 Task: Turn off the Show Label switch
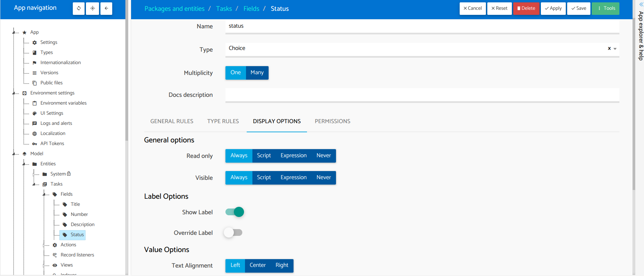tap(235, 212)
